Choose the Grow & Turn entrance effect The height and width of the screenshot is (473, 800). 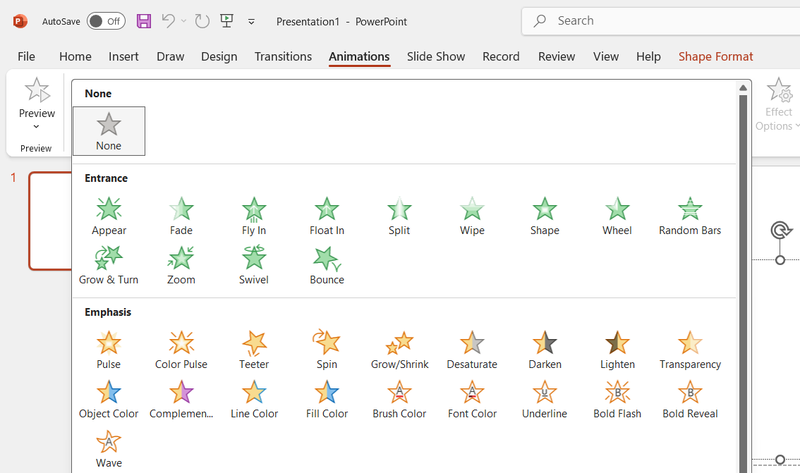click(109, 265)
